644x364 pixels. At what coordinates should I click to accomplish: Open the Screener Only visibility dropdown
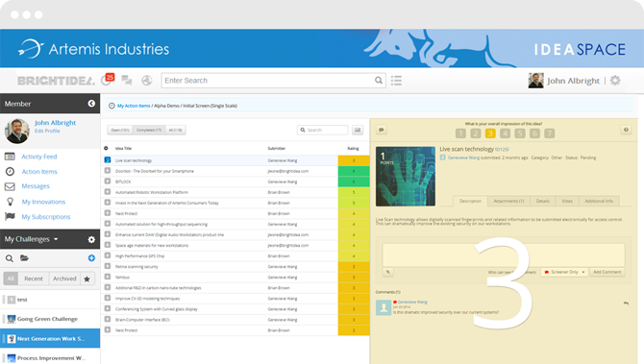click(565, 272)
